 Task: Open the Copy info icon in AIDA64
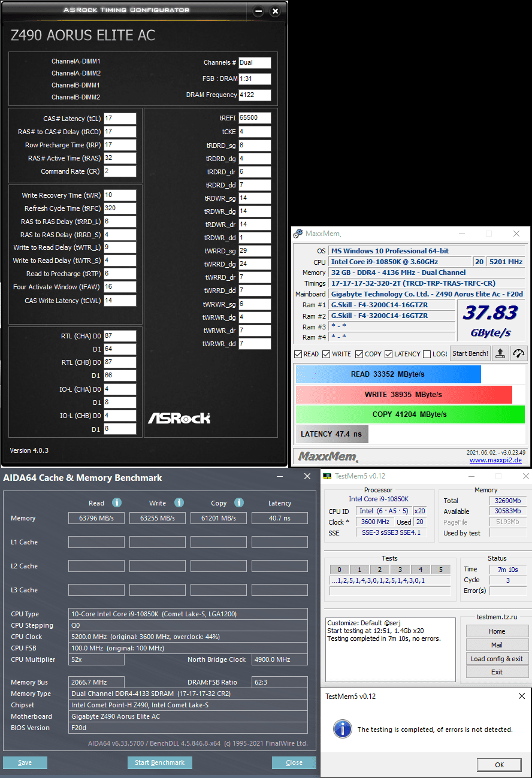(x=239, y=502)
